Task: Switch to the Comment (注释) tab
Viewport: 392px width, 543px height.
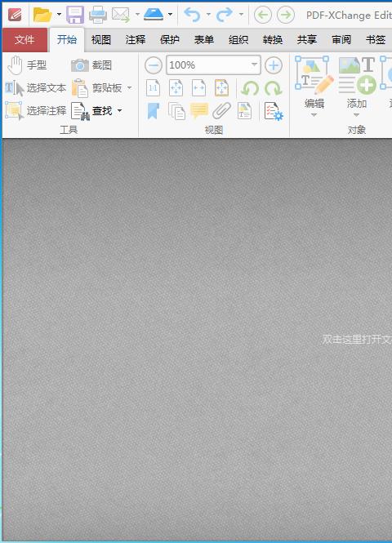Action: (136, 40)
